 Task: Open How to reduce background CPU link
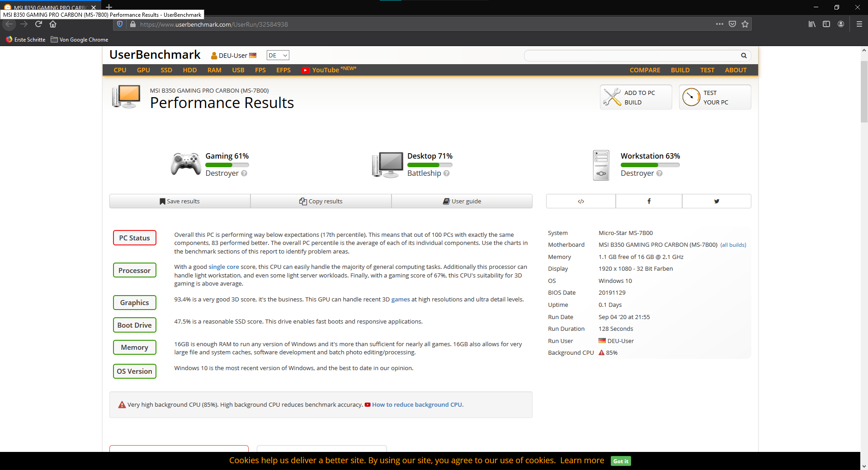(x=417, y=404)
